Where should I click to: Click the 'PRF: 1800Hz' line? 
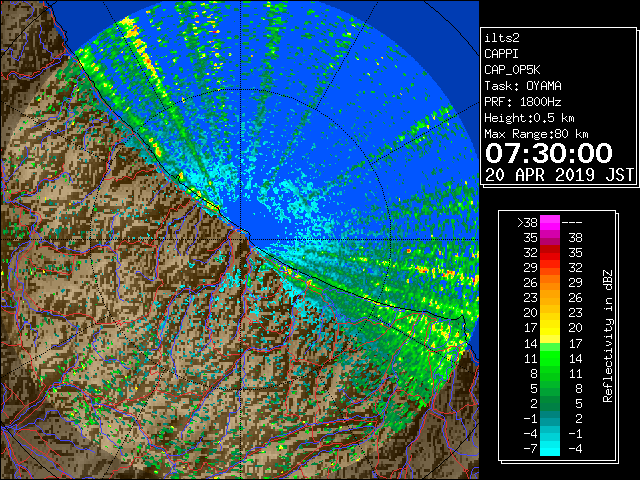[x=523, y=102]
